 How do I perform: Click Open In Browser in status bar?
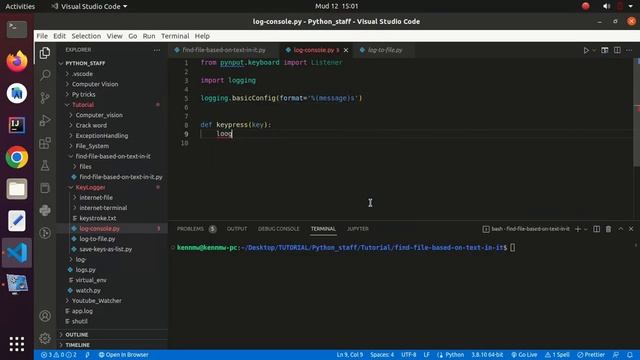tap(123, 355)
